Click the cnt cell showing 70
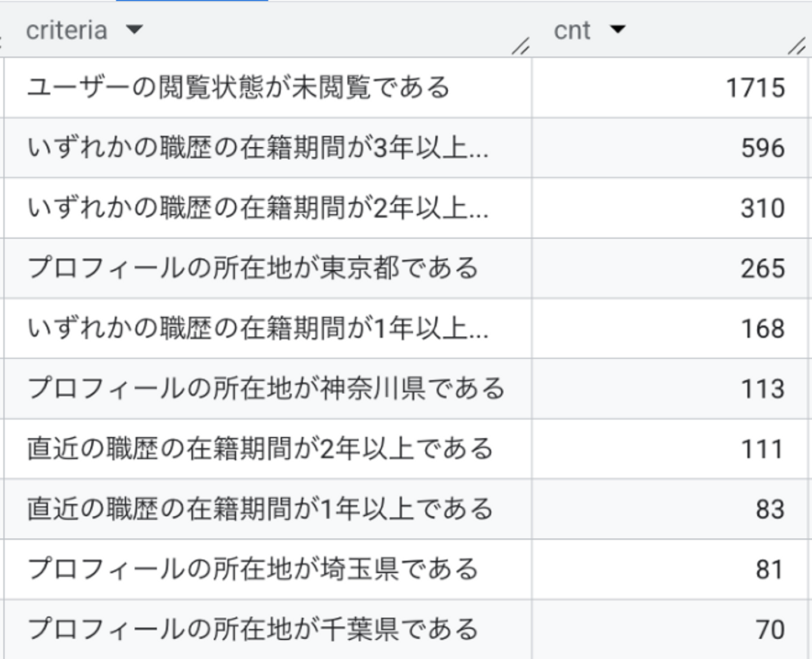Screen dimensions: 812x659 click(x=770, y=629)
